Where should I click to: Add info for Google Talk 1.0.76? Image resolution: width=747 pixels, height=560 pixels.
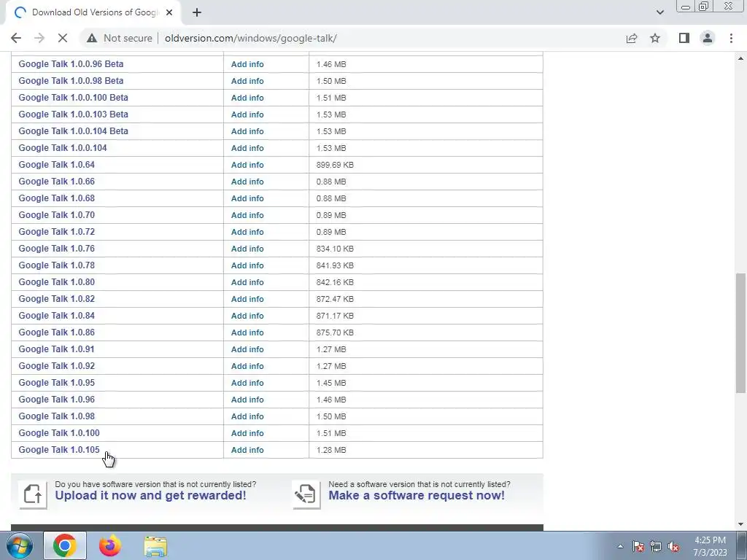point(247,249)
